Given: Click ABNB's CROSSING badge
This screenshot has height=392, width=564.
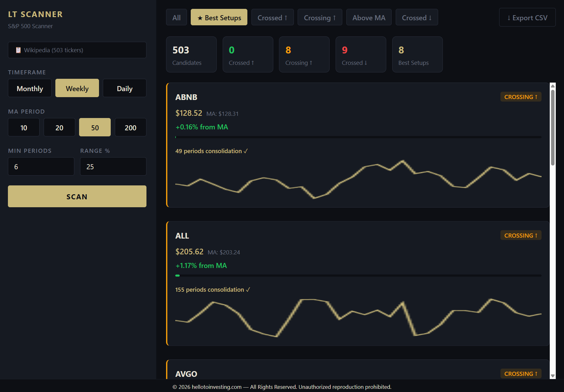Looking at the screenshot, I should (x=521, y=97).
